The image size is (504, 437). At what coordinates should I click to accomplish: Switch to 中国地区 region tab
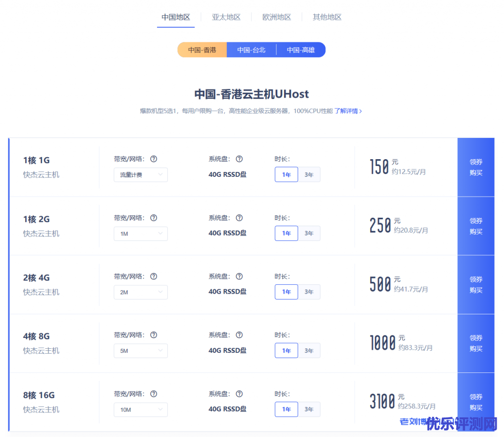(x=176, y=17)
